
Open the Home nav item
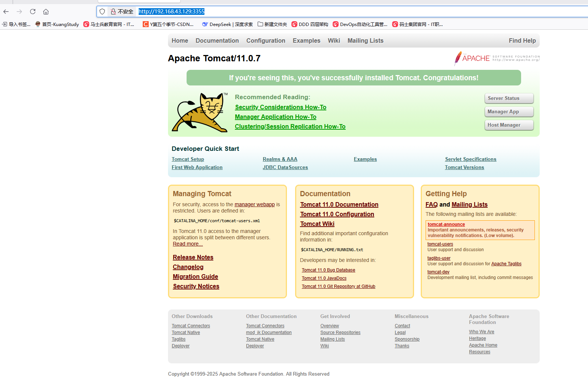coord(180,40)
